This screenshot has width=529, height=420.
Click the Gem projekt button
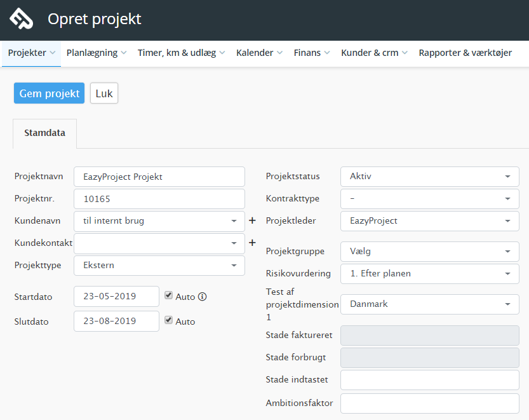click(x=50, y=93)
